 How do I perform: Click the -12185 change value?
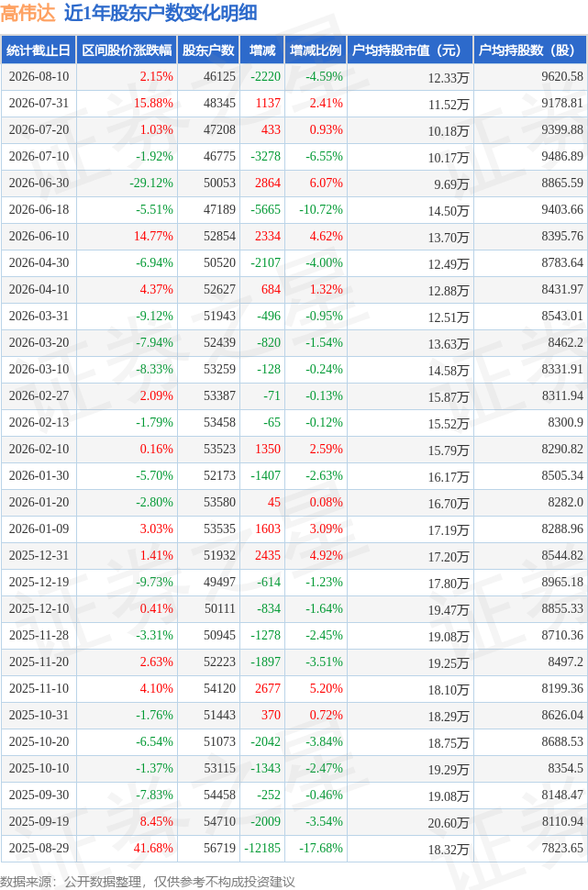tap(262, 848)
